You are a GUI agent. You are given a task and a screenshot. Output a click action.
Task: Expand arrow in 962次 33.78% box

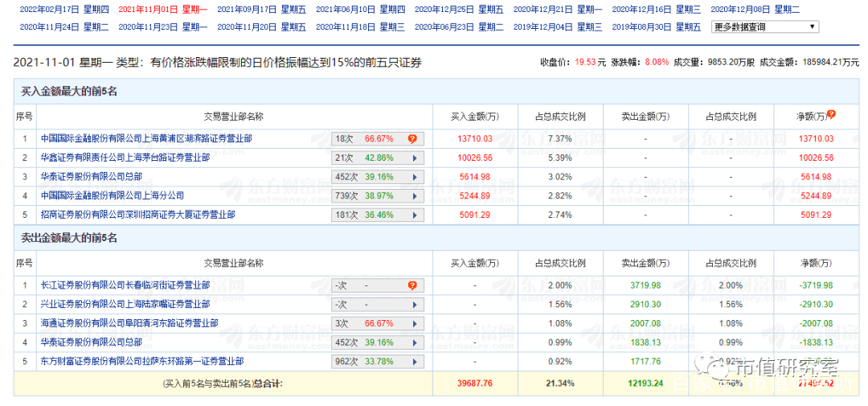(415, 362)
